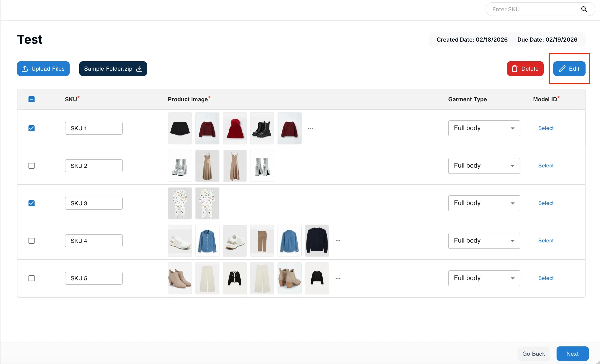Screen dimensions: 600x364
Task: Open first beige slip dress thumbnail in SKU 2
Action: pos(207,166)
